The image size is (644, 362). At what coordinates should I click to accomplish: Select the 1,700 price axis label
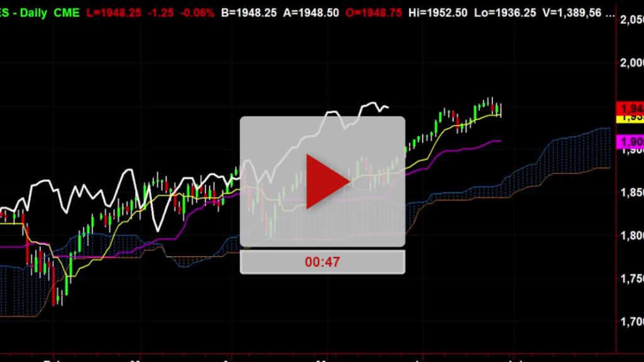(631, 322)
